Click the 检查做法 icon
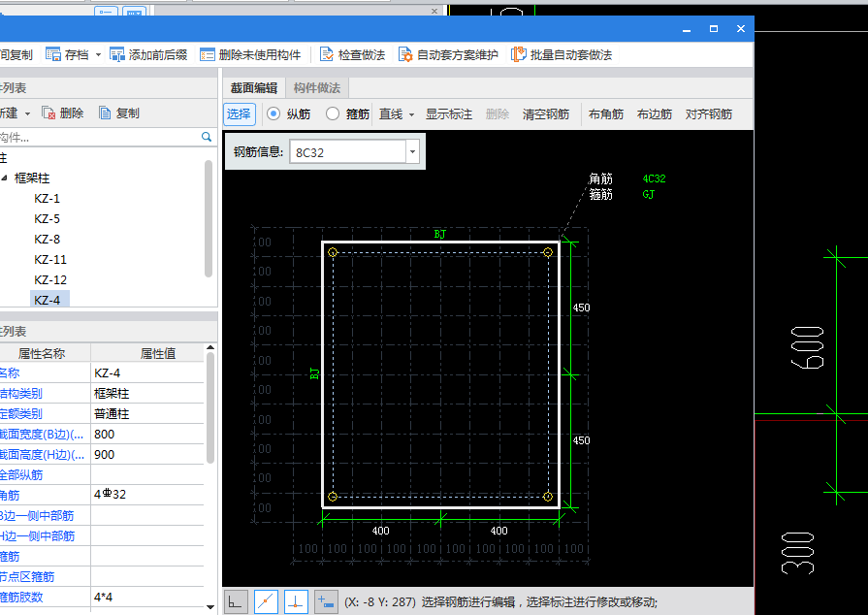 (327, 54)
